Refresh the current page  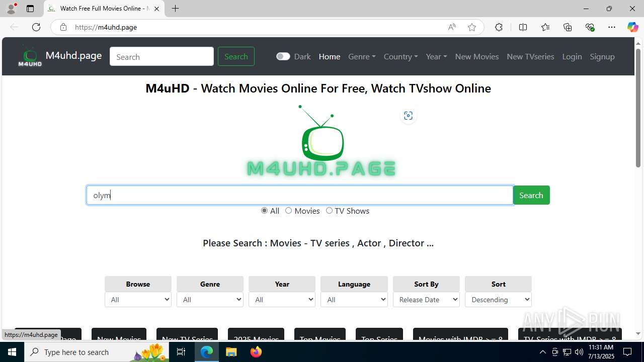click(x=36, y=27)
